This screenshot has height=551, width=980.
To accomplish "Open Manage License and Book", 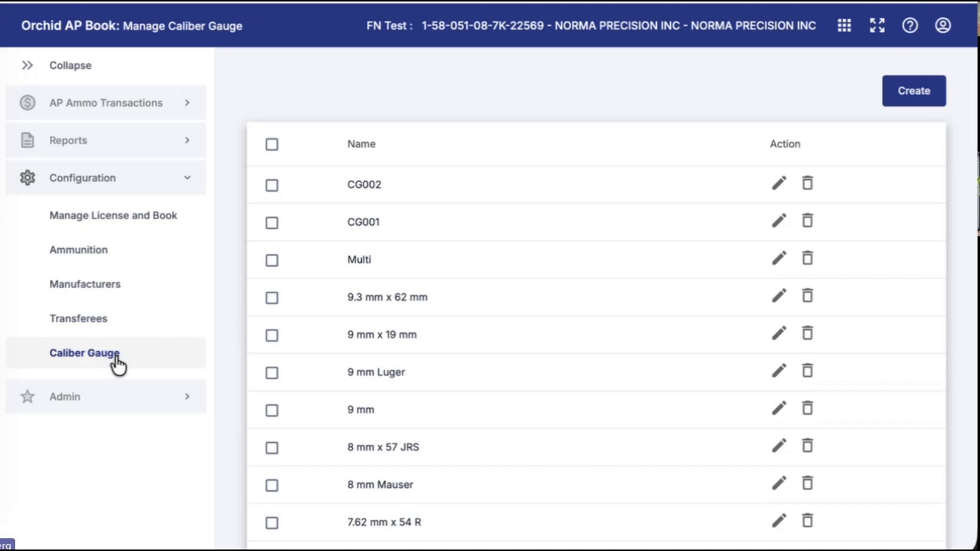I will (113, 215).
